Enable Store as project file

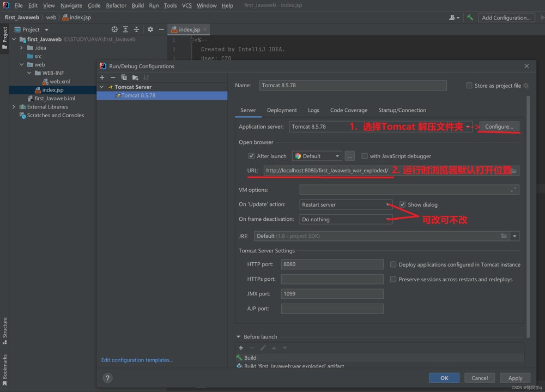469,86
